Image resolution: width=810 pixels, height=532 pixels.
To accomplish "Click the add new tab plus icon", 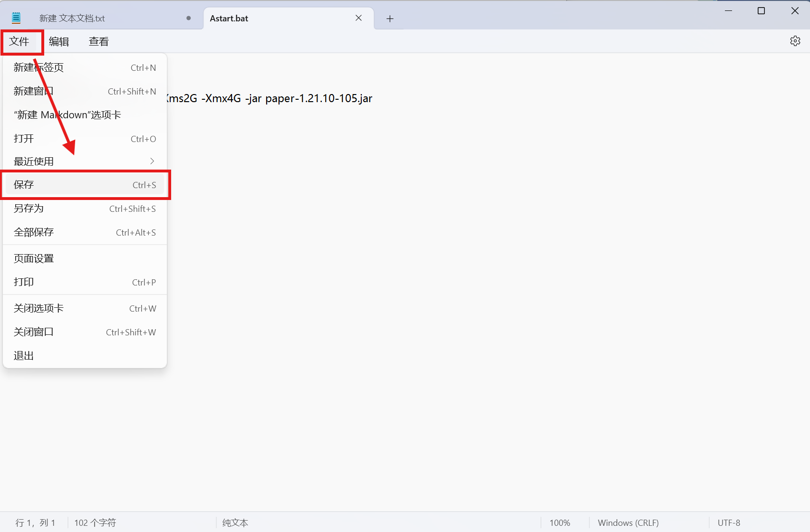I will 390,19.
